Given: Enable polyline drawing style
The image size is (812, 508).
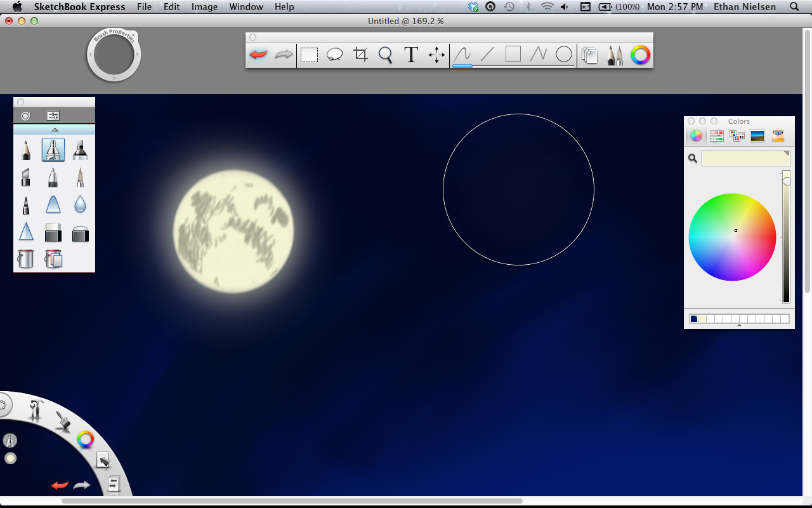Looking at the screenshot, I should click(538, 55).
